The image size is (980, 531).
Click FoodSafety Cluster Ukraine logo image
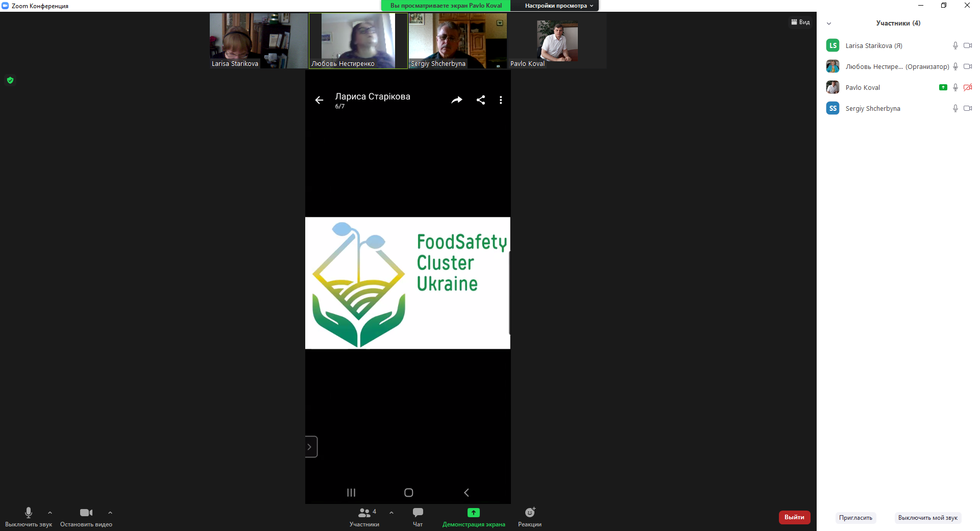pos(408,283)
